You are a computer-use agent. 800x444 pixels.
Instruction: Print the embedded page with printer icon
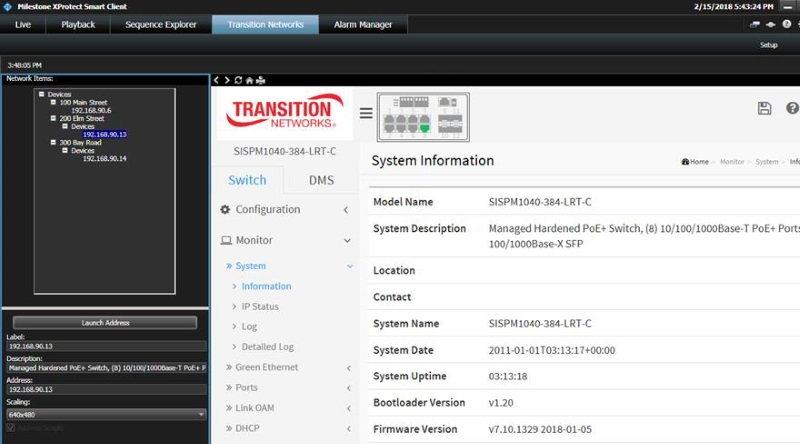tap(261, 80)
